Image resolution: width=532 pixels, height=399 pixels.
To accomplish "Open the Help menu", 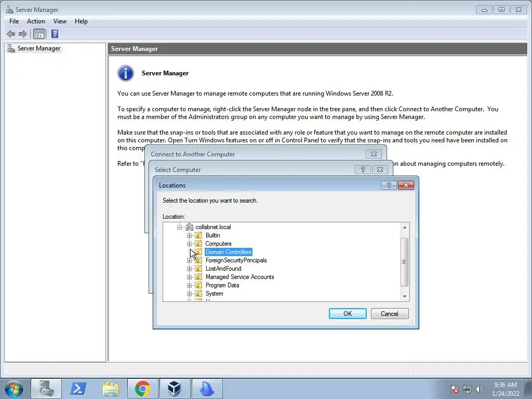I will 81,21.
